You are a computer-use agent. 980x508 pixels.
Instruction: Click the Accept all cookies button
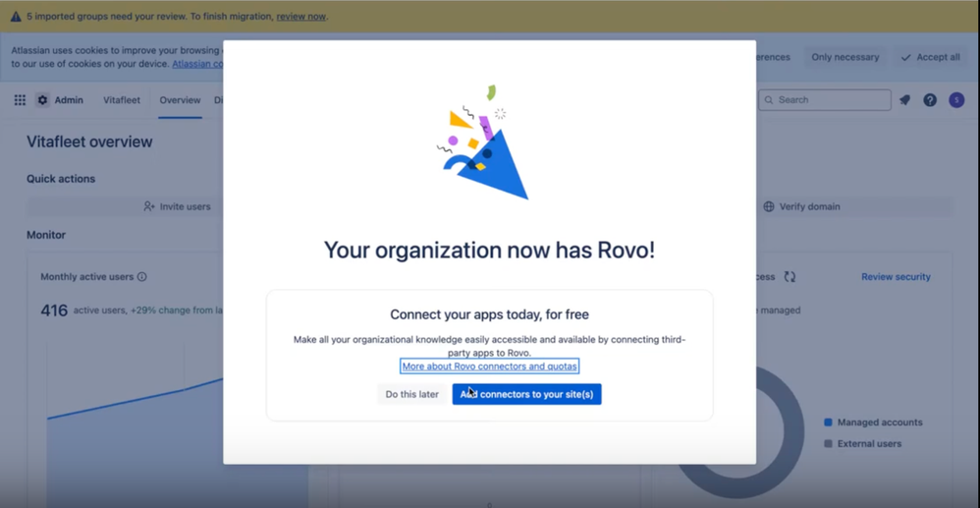[931, 58]
